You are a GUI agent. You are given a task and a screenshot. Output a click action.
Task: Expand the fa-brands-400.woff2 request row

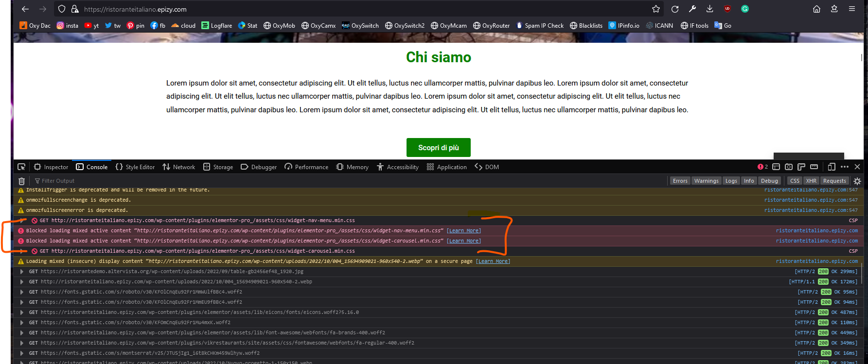[22, 333]
